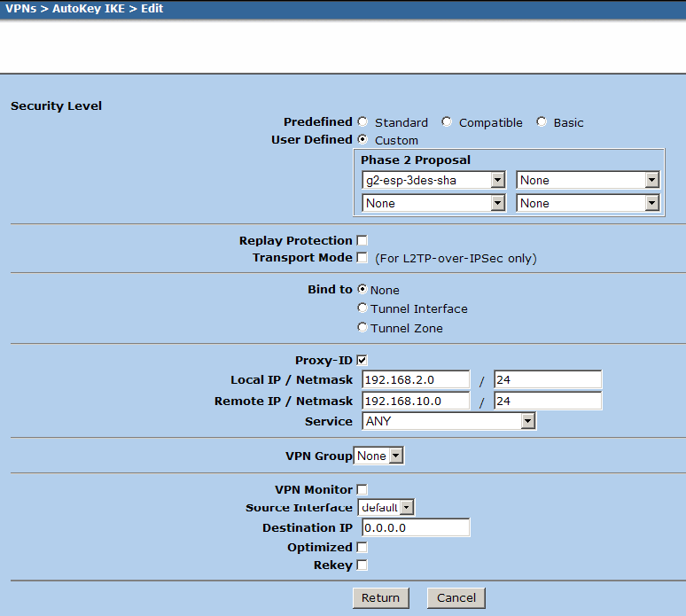Click the Remote IP netmask field
Viewport: 686px width, 616px height.
[x=548, y=401]
